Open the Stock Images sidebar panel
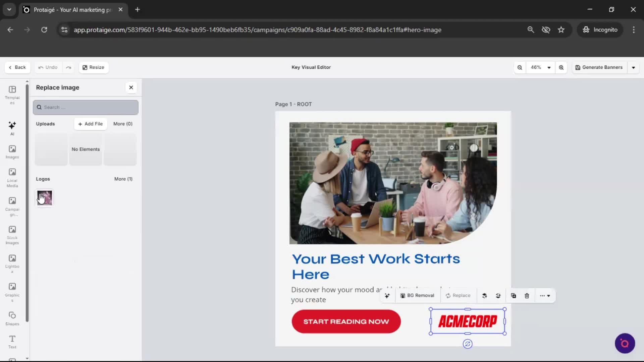 (12, 235)
